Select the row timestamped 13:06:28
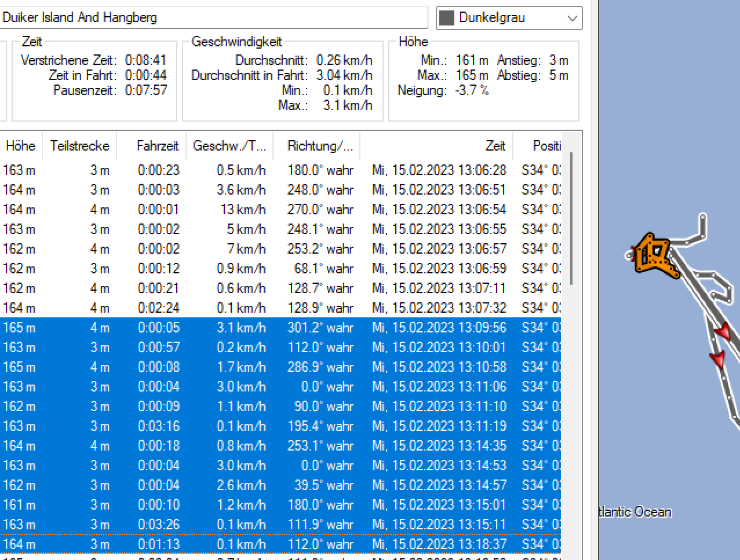Viewport: 740px width, 560px height. pos(280,170)
